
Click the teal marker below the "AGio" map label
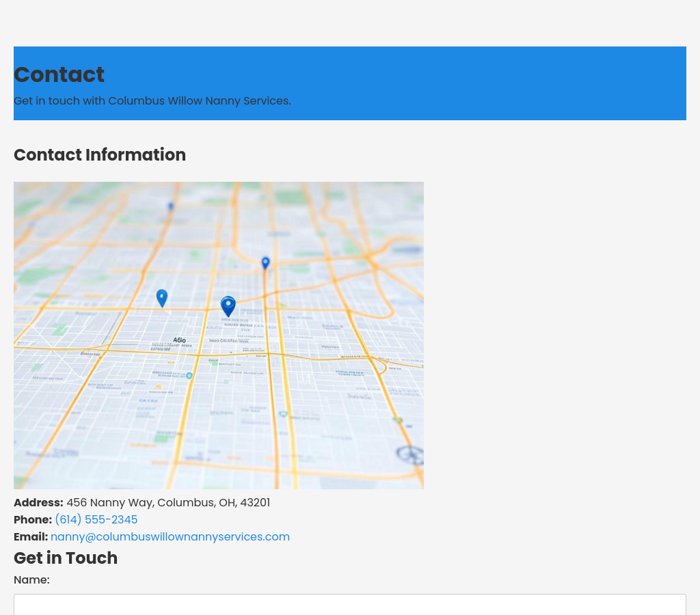coord(189,375)
